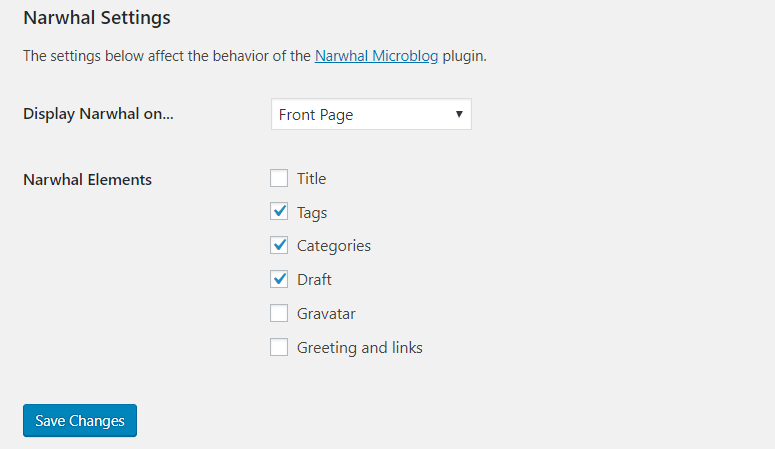Enable the Title checkbox
Screen dimensions: 775x449
(x=279, y=179)
